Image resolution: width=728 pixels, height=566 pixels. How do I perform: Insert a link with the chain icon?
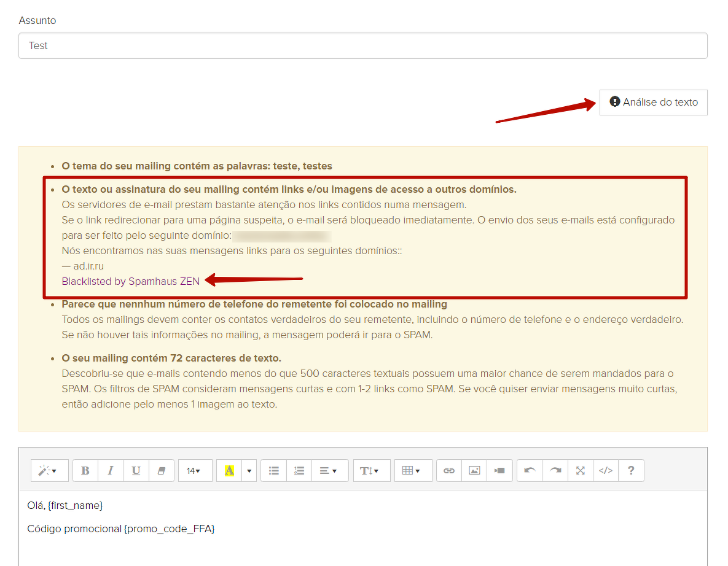point(449,471)
